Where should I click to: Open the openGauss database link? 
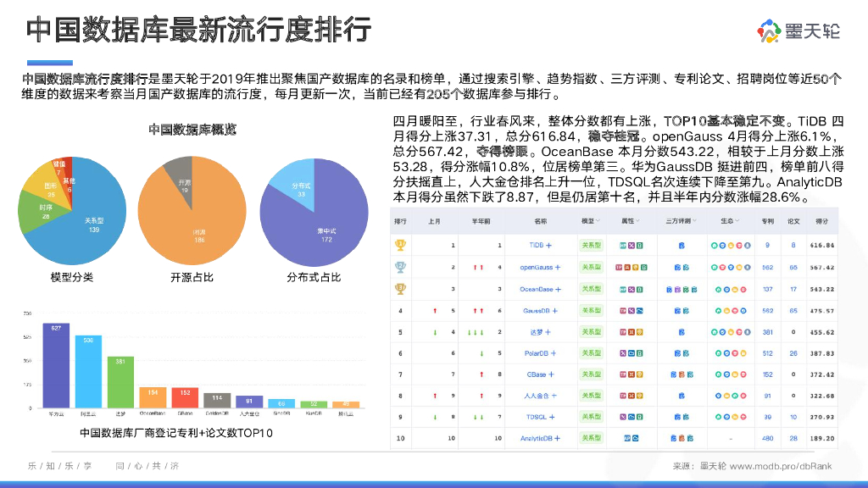point(536,267)
